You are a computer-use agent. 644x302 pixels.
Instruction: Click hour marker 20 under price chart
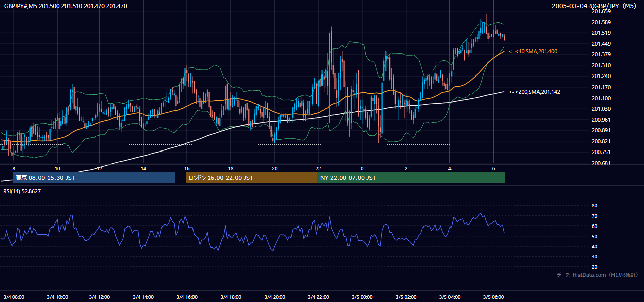click(x=274, y=168)
